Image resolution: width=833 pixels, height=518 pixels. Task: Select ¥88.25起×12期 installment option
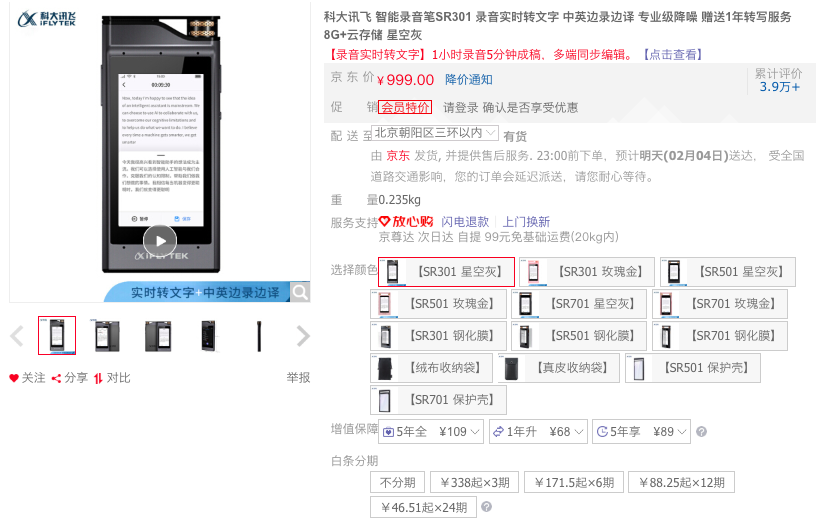point(682,482)
